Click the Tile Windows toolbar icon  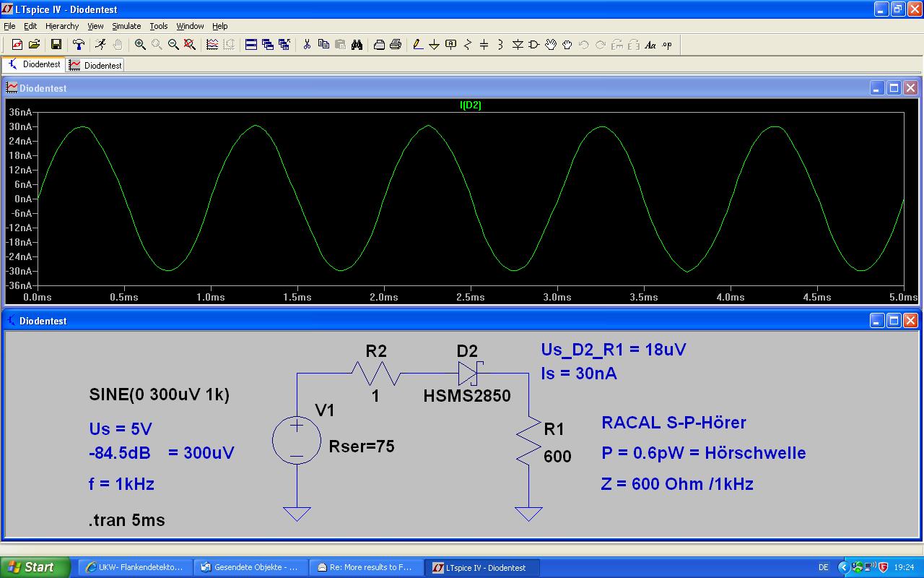coord(251,45)
